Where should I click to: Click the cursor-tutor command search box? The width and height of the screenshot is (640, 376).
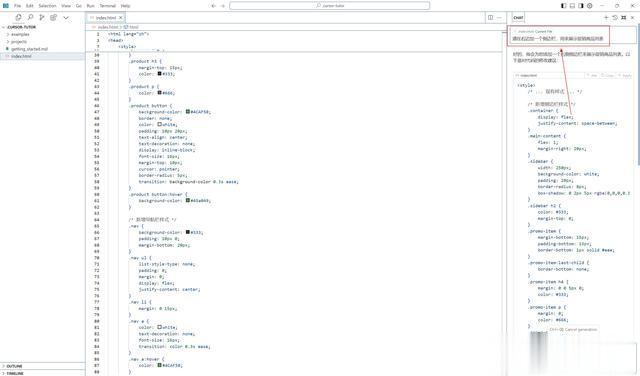pyautogui.click(x=329, y=6)
